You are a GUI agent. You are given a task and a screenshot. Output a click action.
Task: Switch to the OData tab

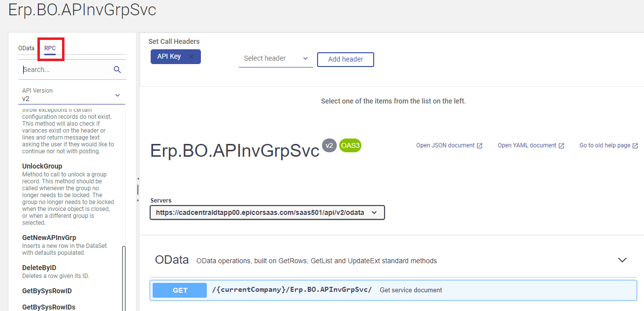click(27, 48)
